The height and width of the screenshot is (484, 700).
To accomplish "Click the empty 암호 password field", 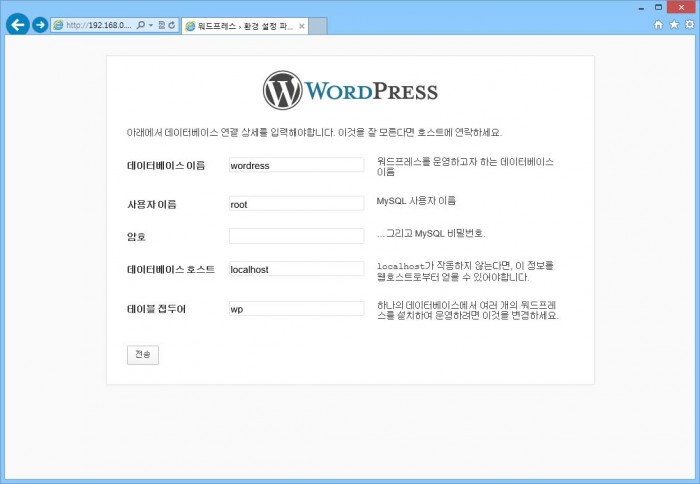I will [296, 236].
